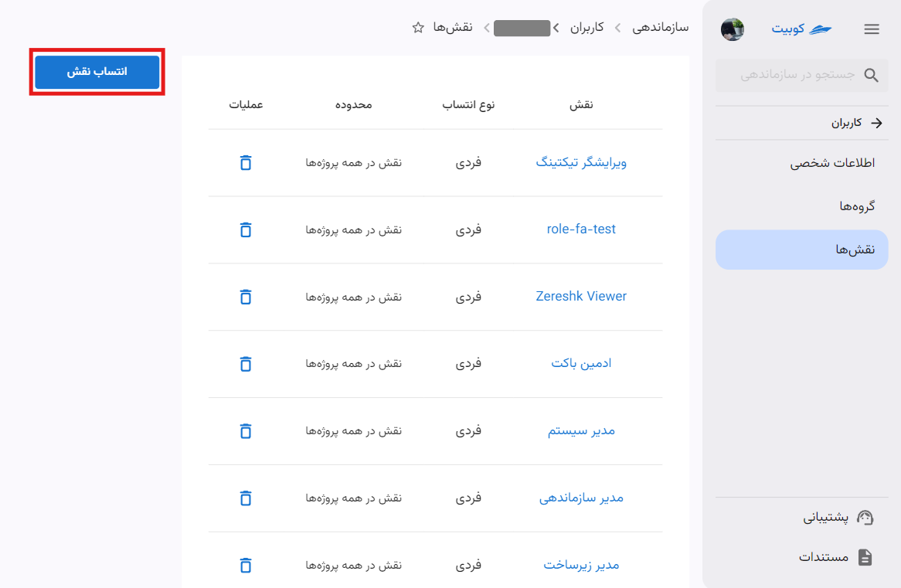Focus the جستجو در سازماندهی search field
Viewport: 901px width, 588px height.
(801, 75)
